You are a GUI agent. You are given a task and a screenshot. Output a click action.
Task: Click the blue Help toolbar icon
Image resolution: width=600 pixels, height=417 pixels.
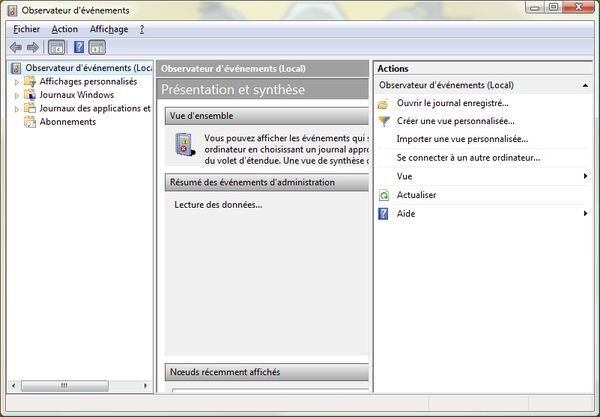79,47
